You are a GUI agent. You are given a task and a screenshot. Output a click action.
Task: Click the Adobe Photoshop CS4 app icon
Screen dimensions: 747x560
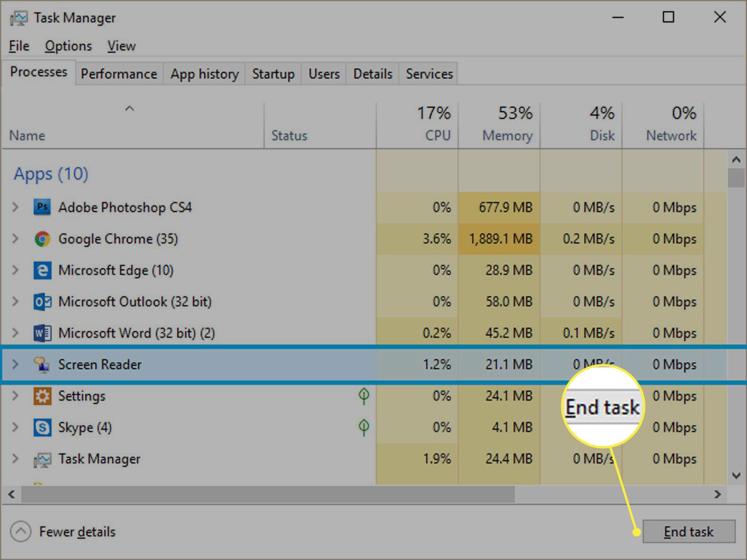coord(42,207)
